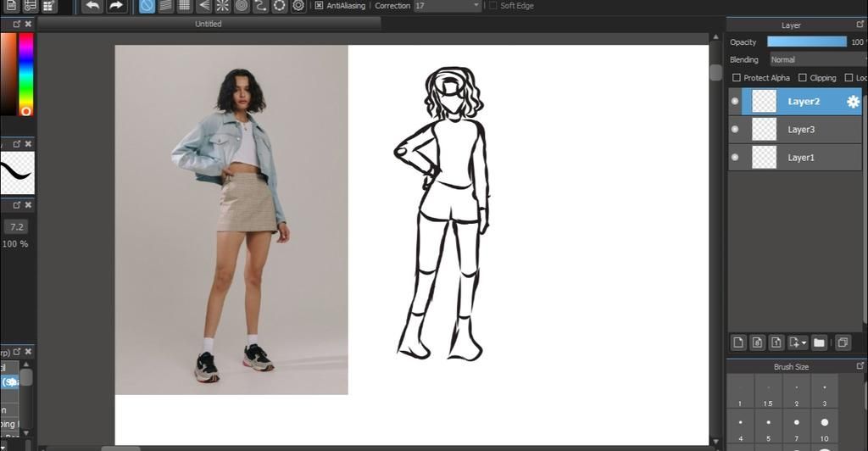868x451 pixels.
Task: Duplicate the selected layer
Action: tap(843, 342)
